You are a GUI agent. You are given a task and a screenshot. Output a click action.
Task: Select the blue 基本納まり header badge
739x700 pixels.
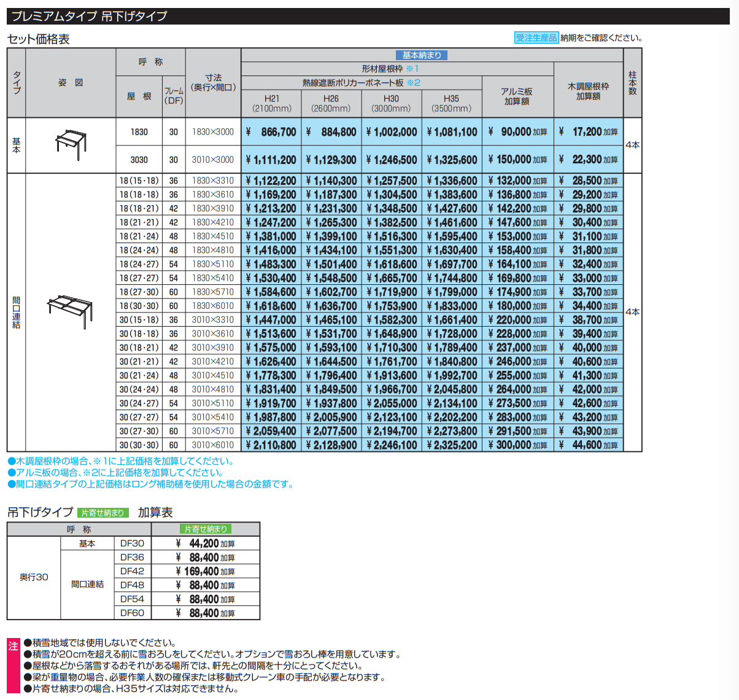click(x=422, y=55)
